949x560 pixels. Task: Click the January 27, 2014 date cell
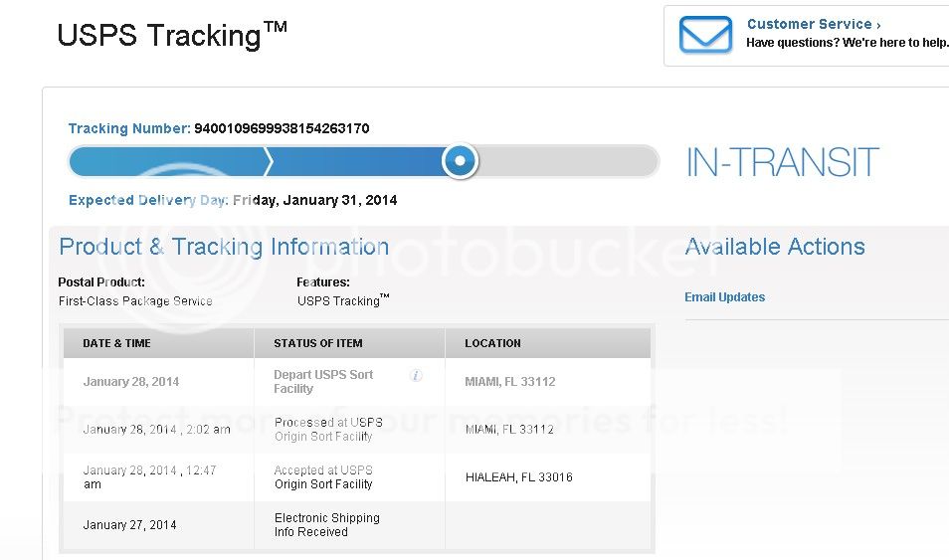coord(130,525)
